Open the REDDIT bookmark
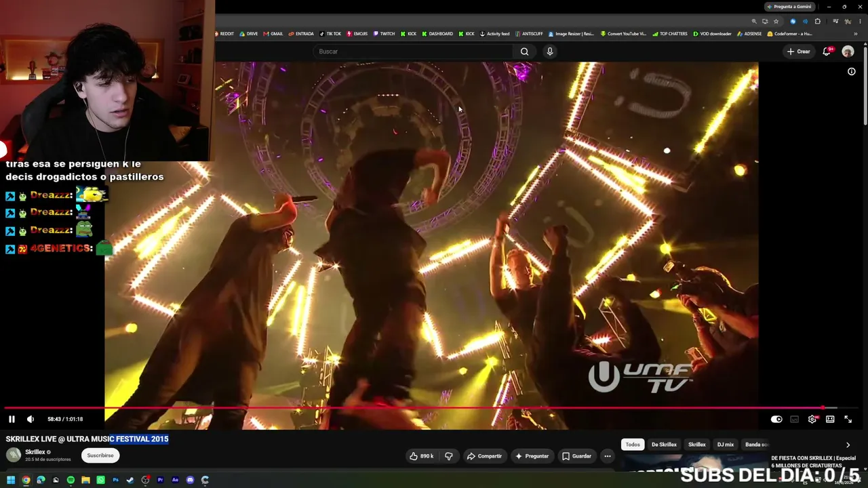Screen dimensions: 868x488 tap(224, 34)
